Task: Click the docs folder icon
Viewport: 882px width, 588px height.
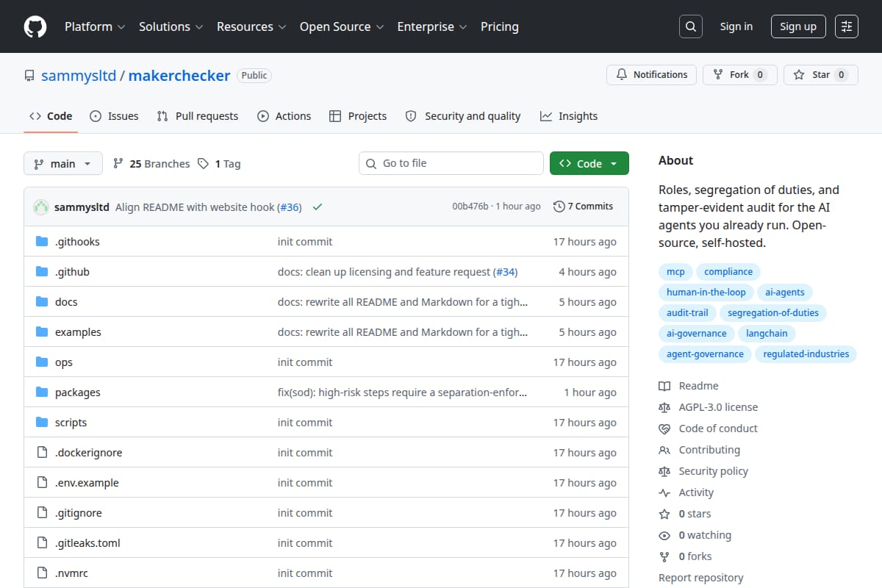Action: (42, 302)
